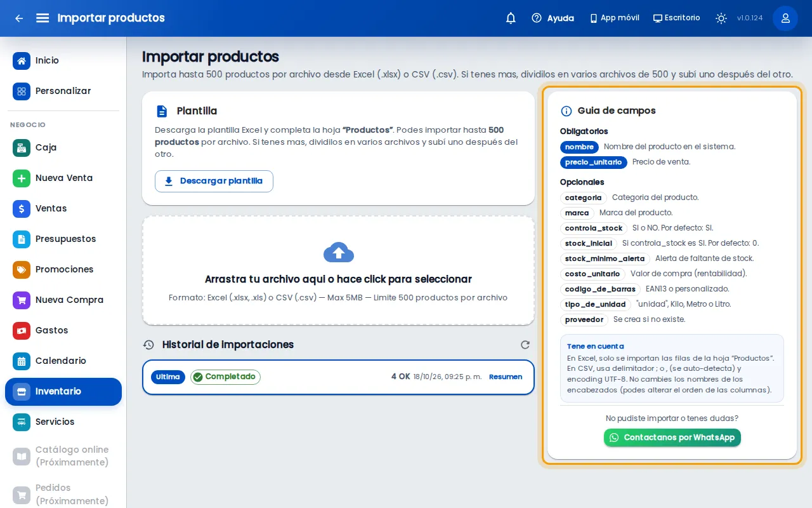Click the "4 OK" import result text
This screenshot has height=508, width=812.
(401, 377)
